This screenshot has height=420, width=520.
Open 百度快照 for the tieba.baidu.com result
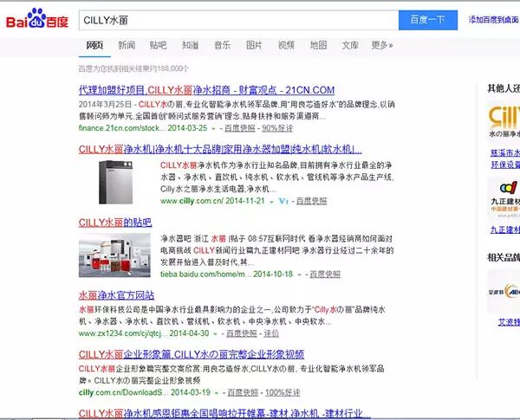tap(325, 275)
